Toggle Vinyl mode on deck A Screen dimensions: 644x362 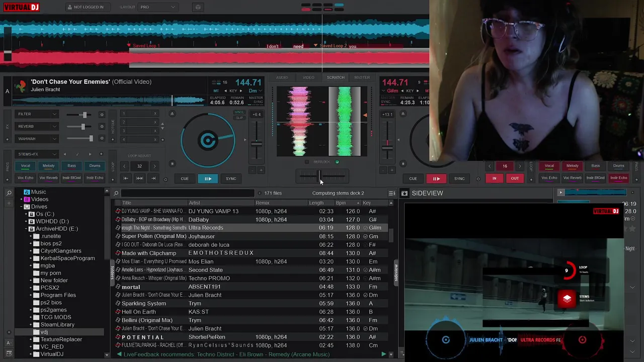[x=239, y=113]
